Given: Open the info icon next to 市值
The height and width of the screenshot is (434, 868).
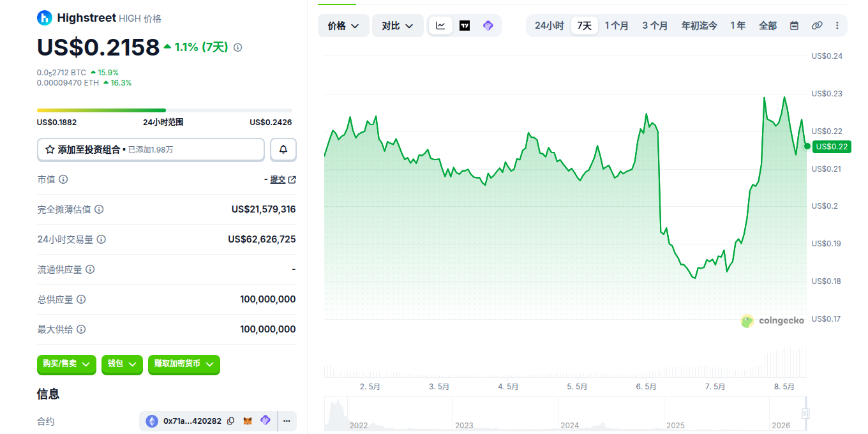Looking at the screenshot, I should (63, 179).
